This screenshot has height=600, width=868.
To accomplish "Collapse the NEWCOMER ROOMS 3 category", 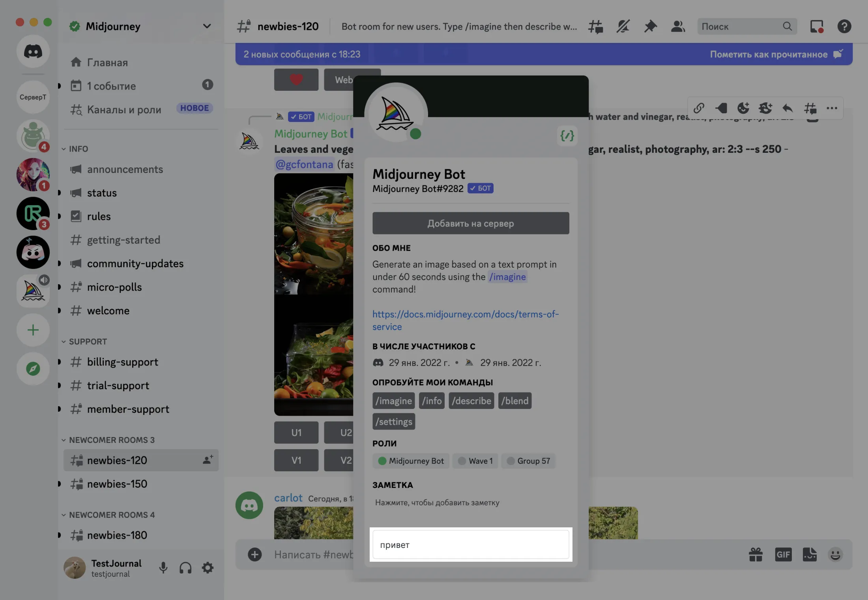I will (x=108, y=440).
